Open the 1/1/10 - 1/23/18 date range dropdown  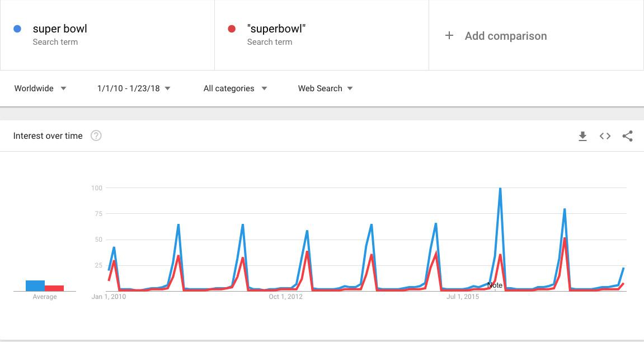pyautogui.click(x=134, y=88)
